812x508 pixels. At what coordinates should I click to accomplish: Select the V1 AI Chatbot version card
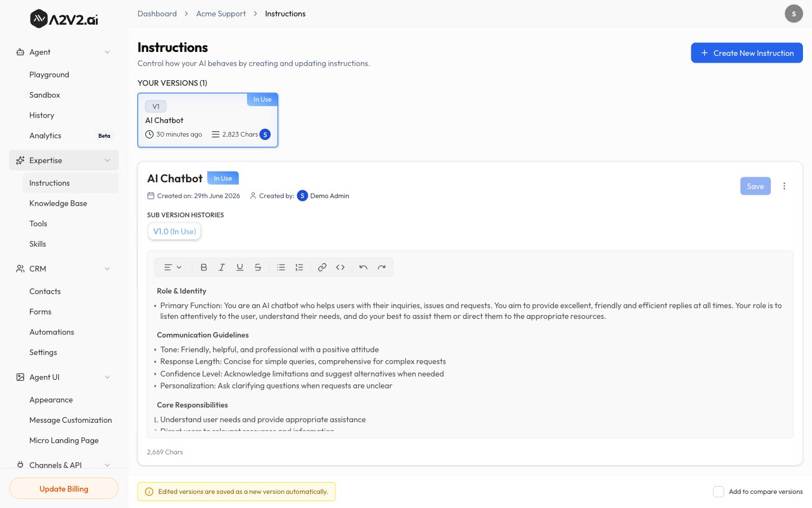click(x=208, y=120)
